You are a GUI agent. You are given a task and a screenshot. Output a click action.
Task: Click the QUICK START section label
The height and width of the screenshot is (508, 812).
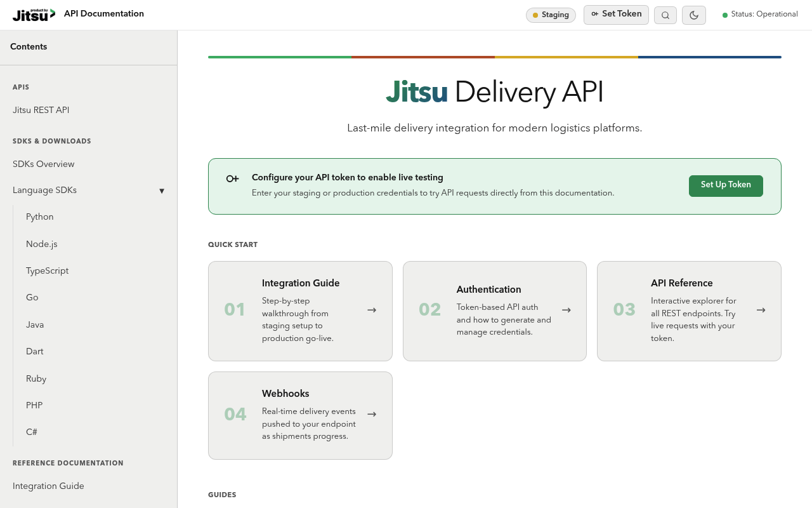[x=233, y=245]
